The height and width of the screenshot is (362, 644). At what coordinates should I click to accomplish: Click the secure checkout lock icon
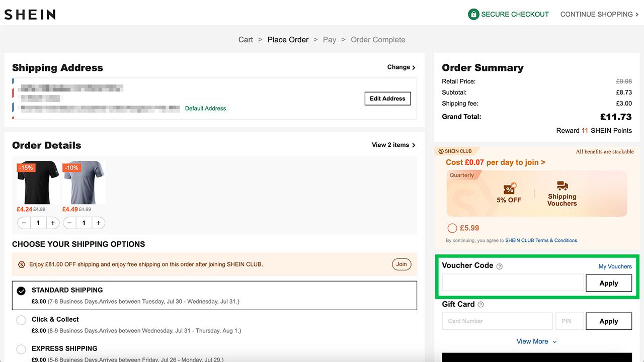pos(473,15)
